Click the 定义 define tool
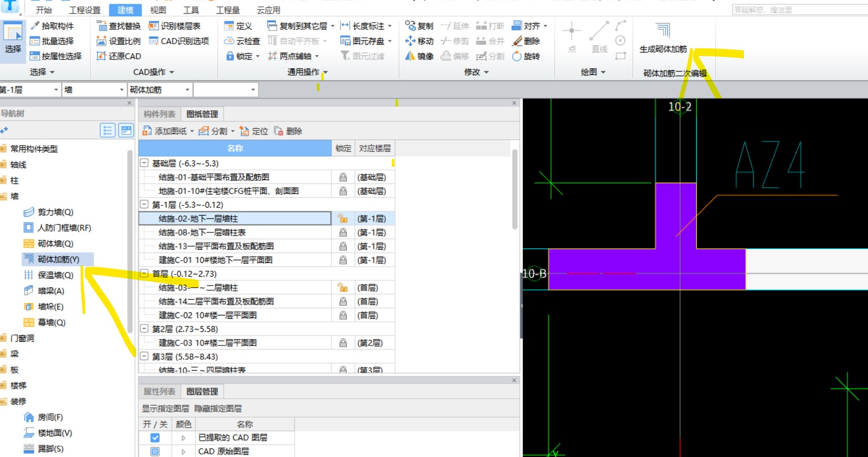The image size is (868, 457). click(x=238, y=26)
